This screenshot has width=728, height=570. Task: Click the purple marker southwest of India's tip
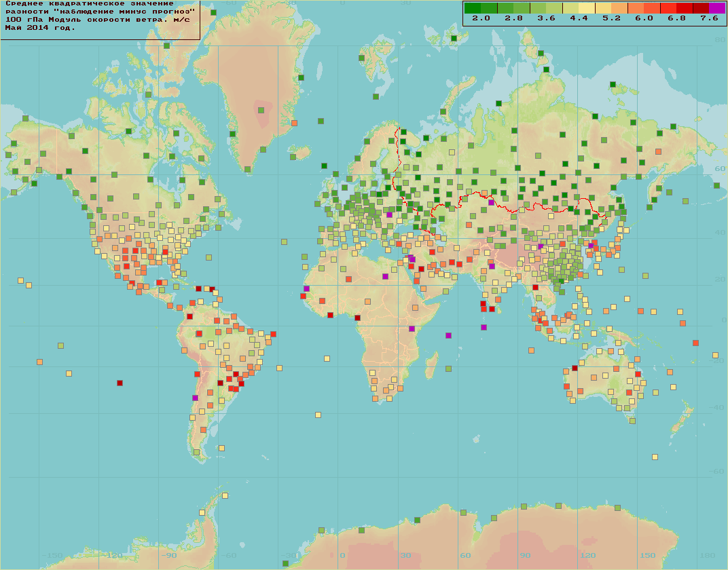coord(484,328)
